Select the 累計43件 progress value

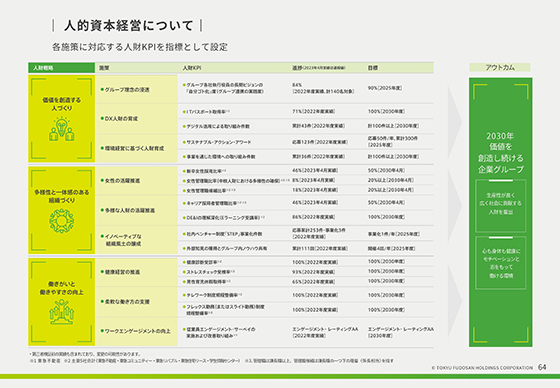[319, 126]
